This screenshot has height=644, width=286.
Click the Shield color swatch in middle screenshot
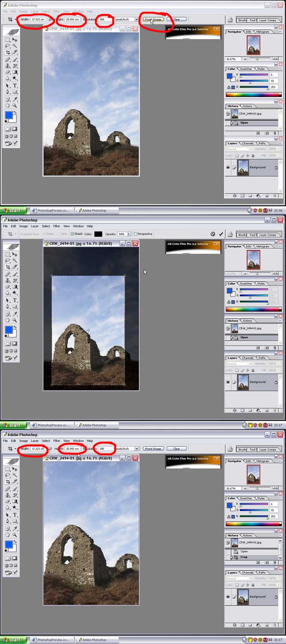click(98, 234)
